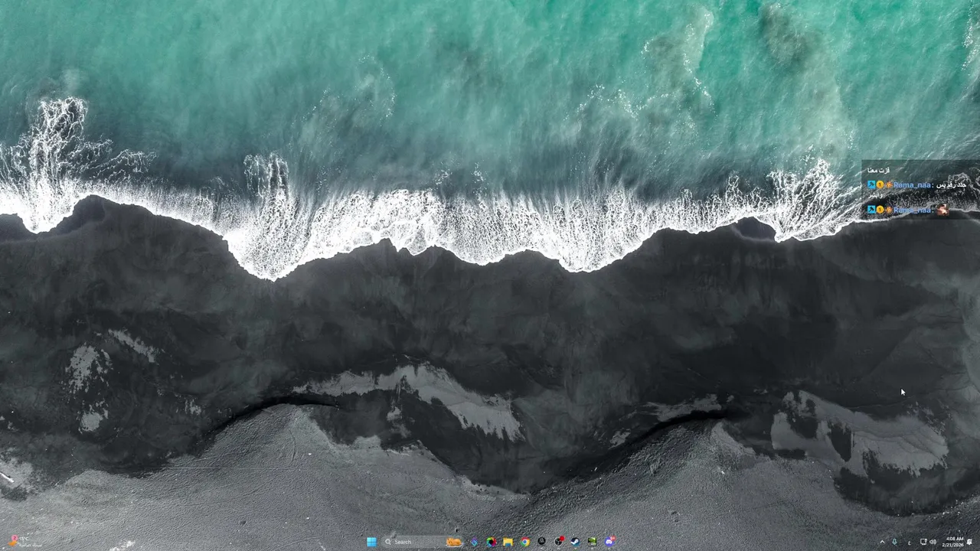Open the clock showing 4:08 AM
The height and width of the screenshot is (551, 980).
tap(953, 542)
